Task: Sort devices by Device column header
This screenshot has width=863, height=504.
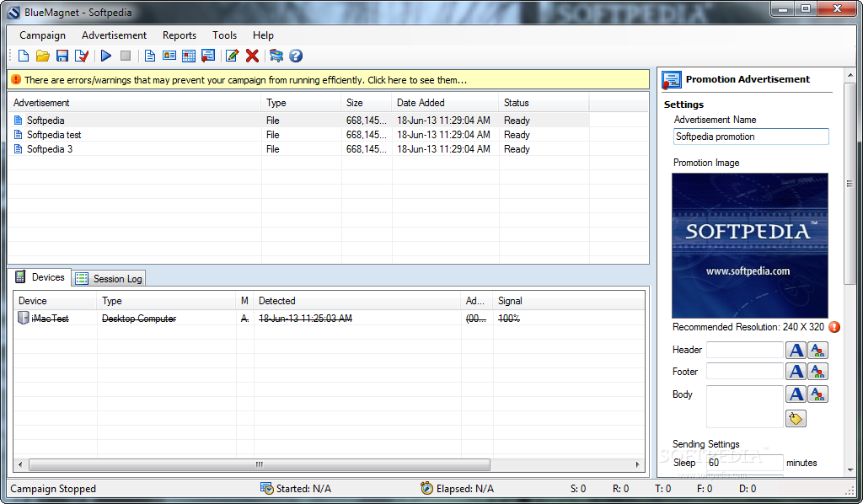Action: click(55, 300)
